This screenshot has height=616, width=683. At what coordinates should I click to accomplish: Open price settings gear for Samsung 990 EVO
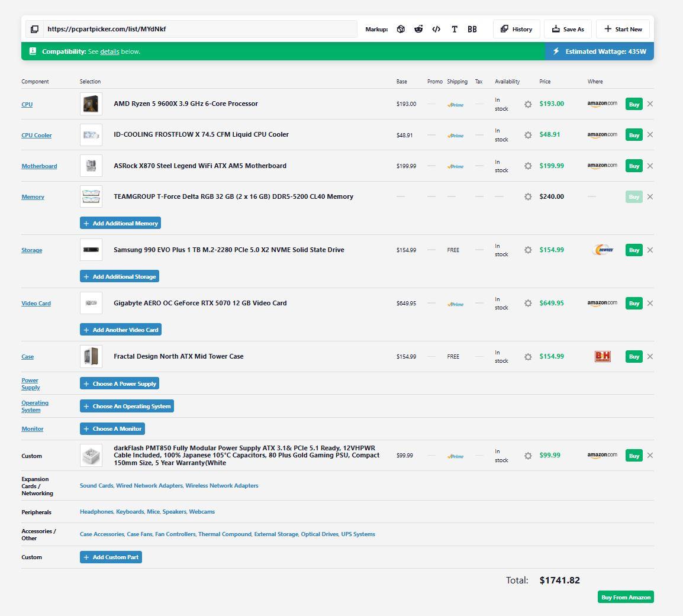click(x=528, y=250)
